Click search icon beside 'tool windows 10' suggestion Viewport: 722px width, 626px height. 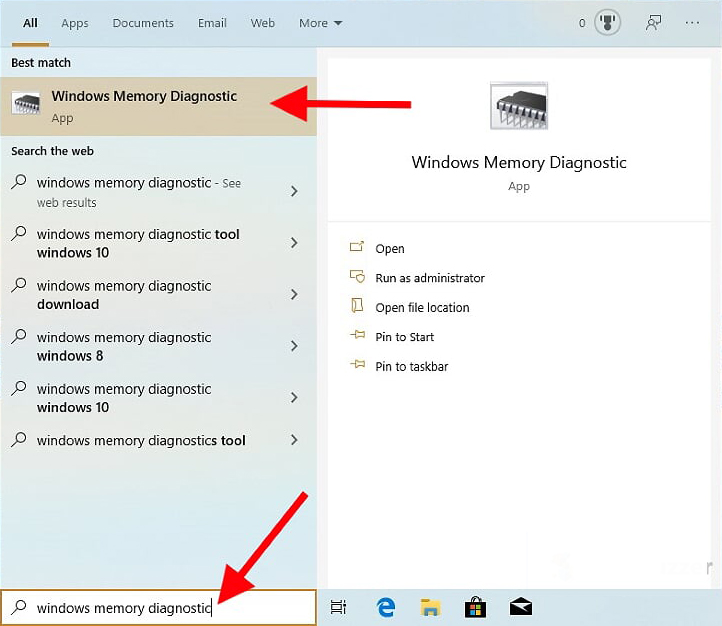(19, 233)
